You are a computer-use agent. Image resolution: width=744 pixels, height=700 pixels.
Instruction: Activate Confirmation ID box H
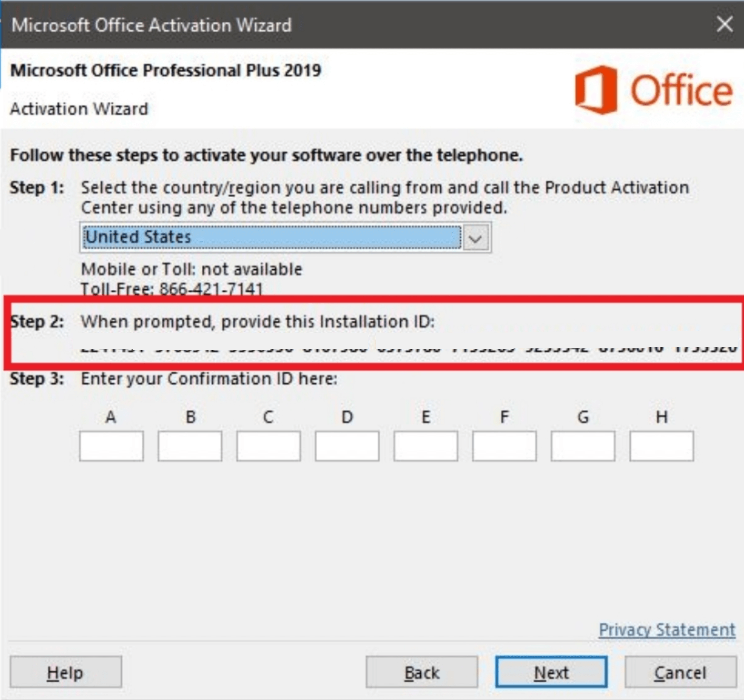click(x=661, y=446)
